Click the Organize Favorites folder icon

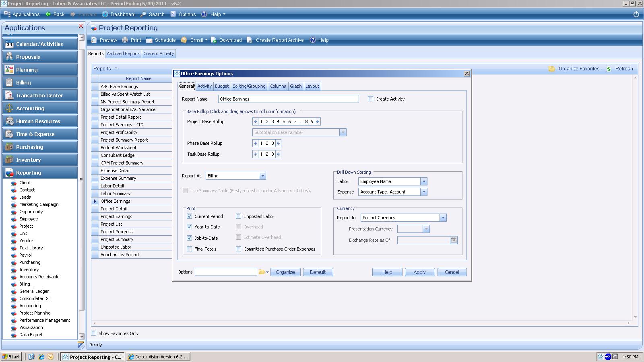pyautogui.click(x=552, y=69)
